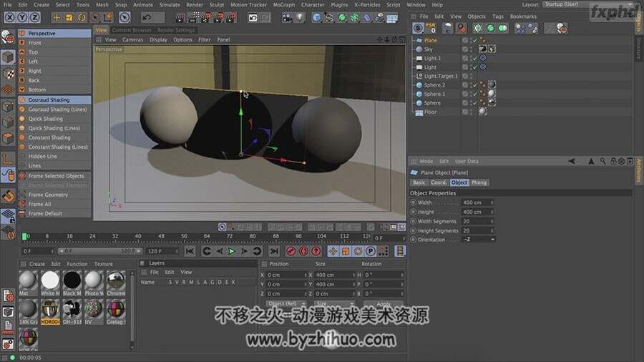
Task: Toggle layer box for Sky object
Action: pos(465,49)
